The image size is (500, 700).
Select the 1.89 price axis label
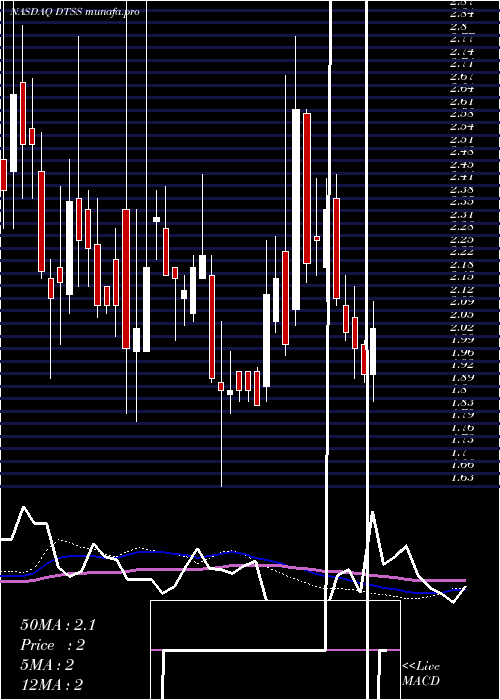[x=462, y=377]
